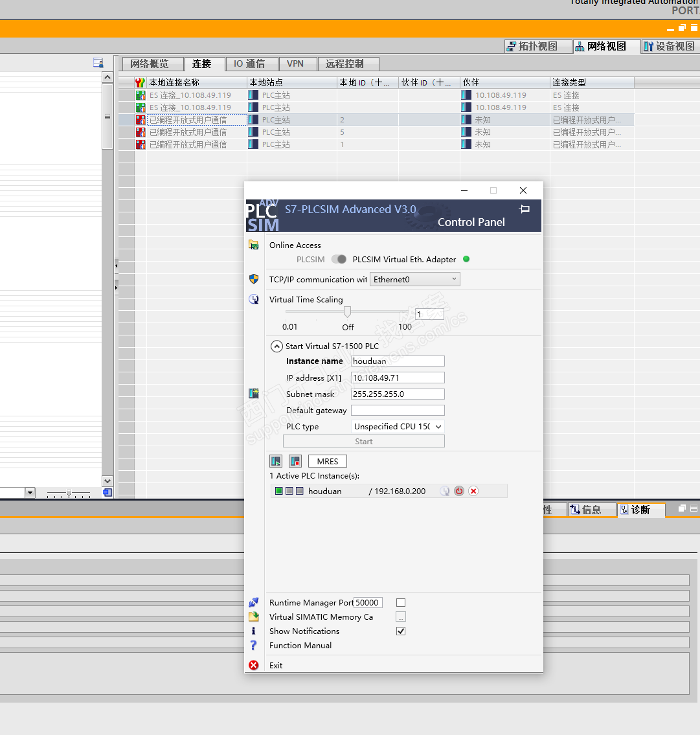Click the Runtime Manager Port icon
The image size is (700, 735).
254,602
